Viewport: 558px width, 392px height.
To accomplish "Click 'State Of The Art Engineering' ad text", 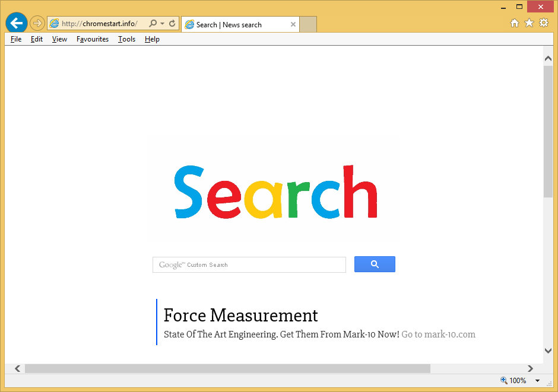I will pos(220,334).
